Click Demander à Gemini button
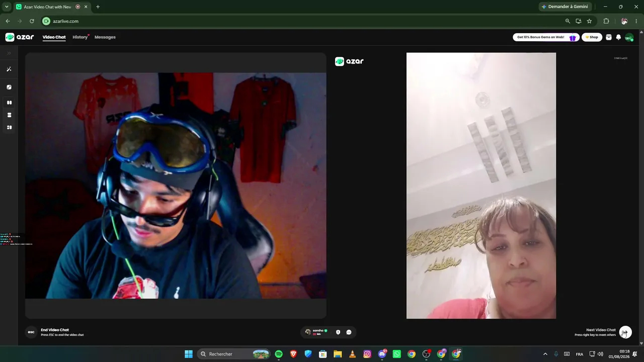The image size is (644, 362). click(565, 7)
